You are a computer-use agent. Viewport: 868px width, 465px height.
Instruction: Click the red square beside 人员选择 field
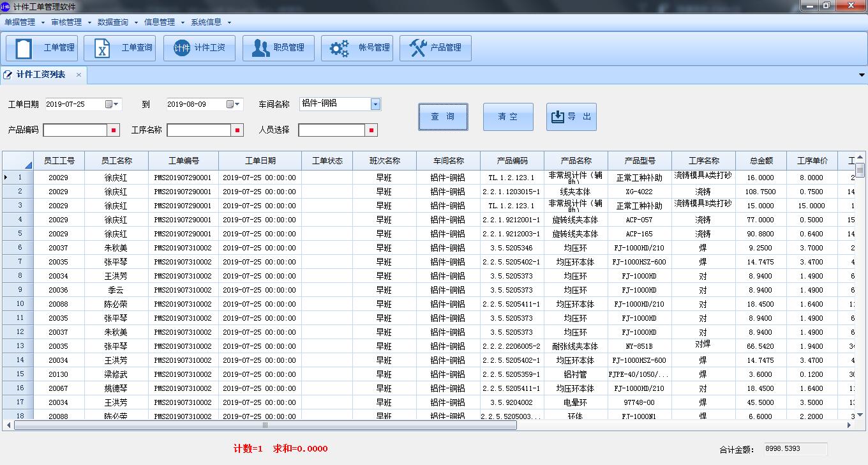tap(371, 130)
